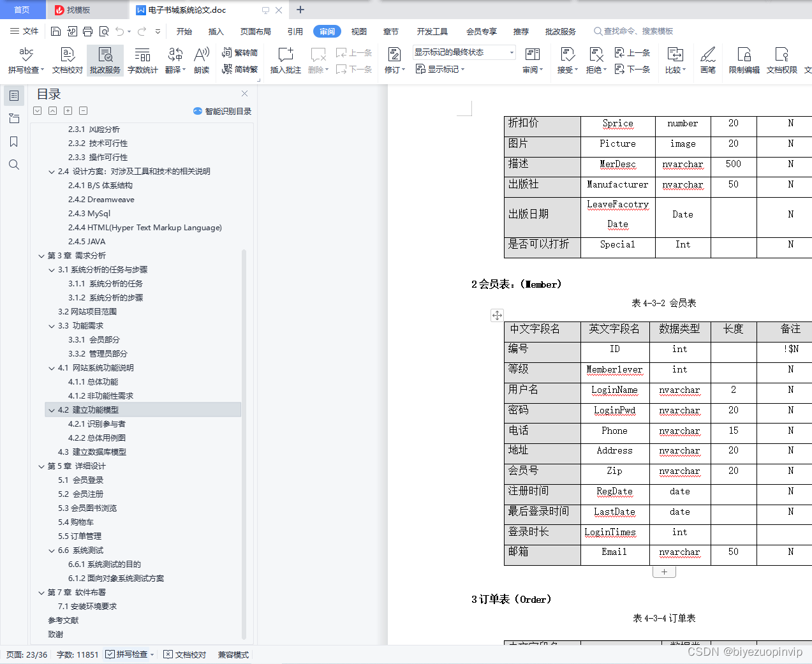Click the table move handle icon
812x664 pixels.
497,315
